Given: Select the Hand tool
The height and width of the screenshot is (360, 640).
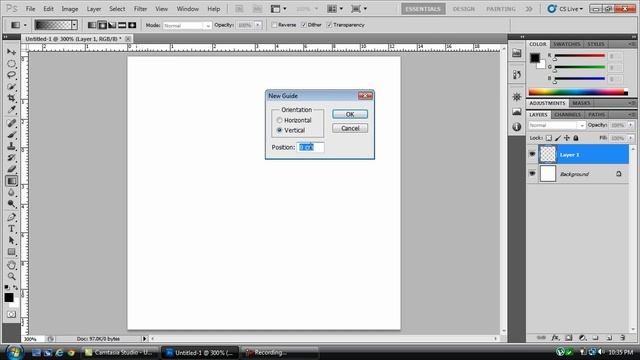Looking at the screenshot, I should (11, 265).
